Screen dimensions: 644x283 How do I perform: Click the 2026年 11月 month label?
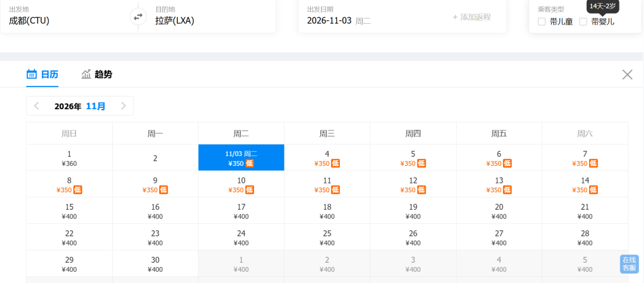click(80, 106)
